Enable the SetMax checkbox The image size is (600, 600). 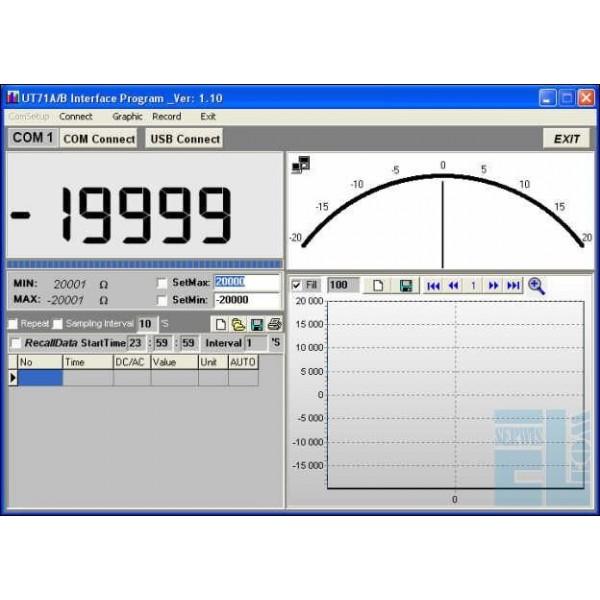[163, 283]
